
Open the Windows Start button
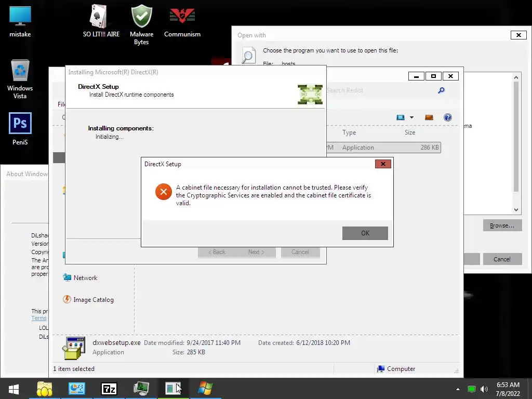click(14, 389)
